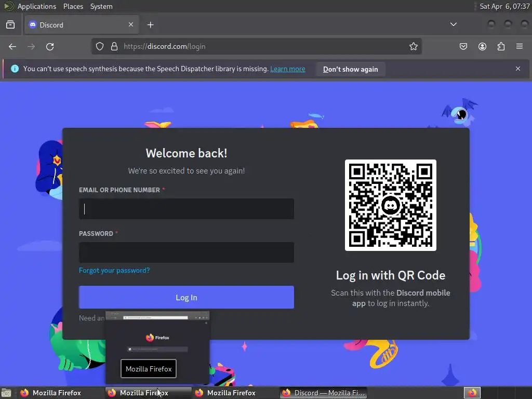The width and height of the screenshot is (532, 399).
Task: Select Discord — Mozilla Firefox taskbar entry
Action: (324, 393)
